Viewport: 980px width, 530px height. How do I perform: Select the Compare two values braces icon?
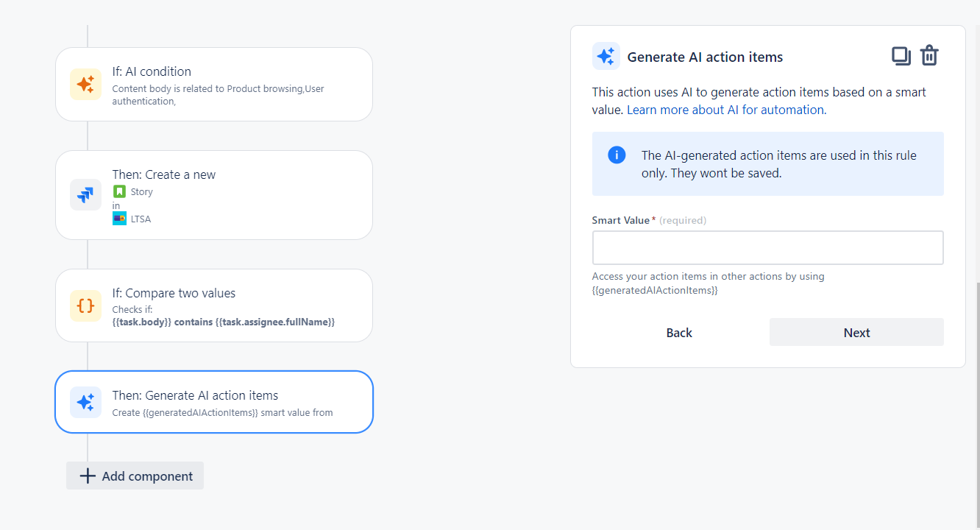(x=85, y=305)
